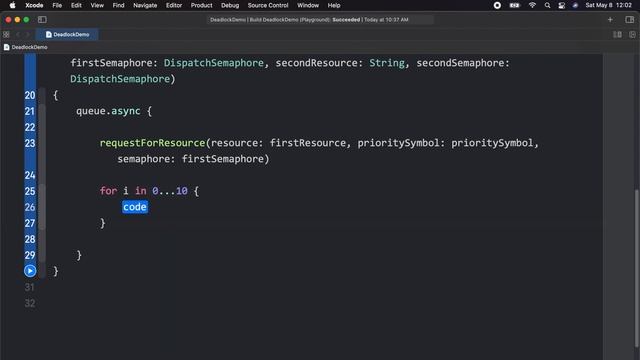Open the related items grid menu

tap(6, 34)
